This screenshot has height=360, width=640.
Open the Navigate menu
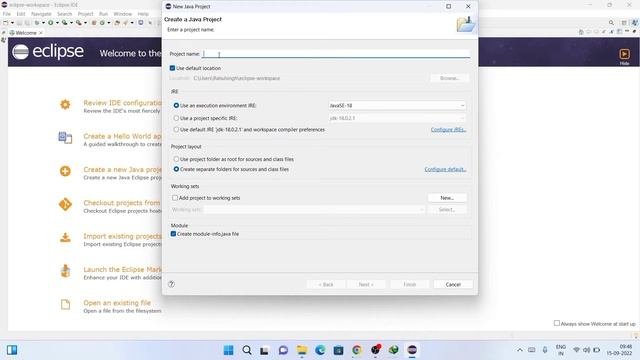point(41,14)
